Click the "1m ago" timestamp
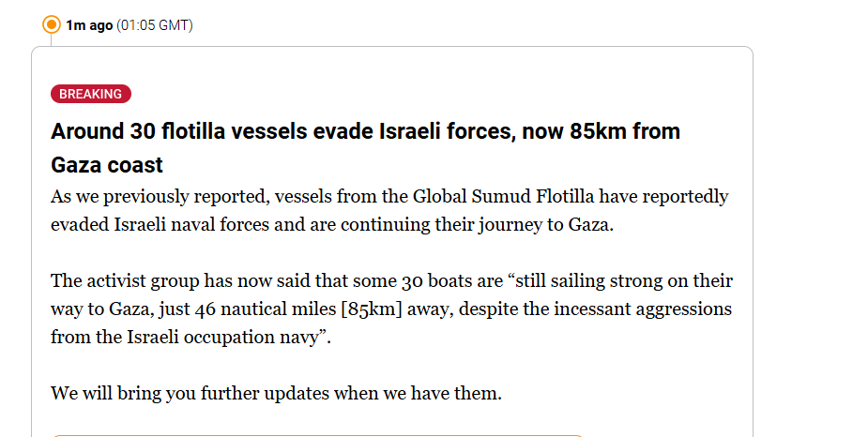 88,25
